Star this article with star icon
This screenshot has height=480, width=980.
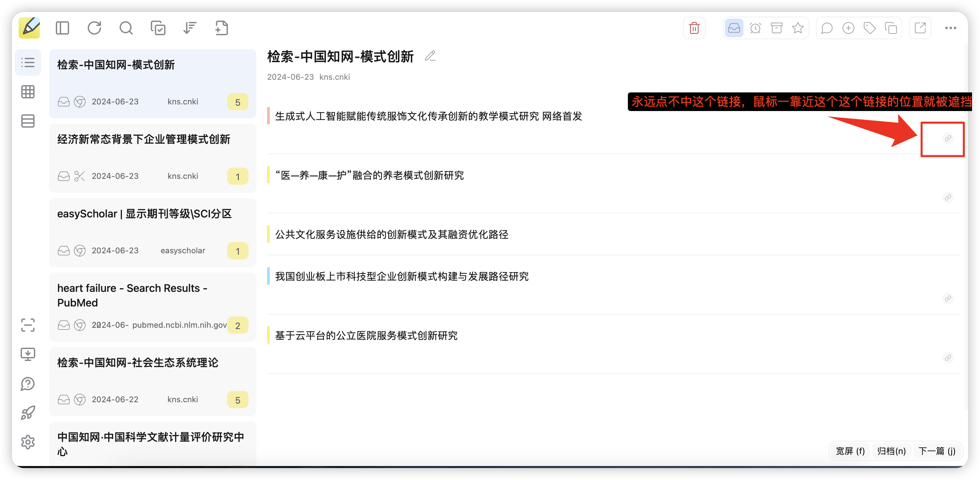[x=798, y=28]
